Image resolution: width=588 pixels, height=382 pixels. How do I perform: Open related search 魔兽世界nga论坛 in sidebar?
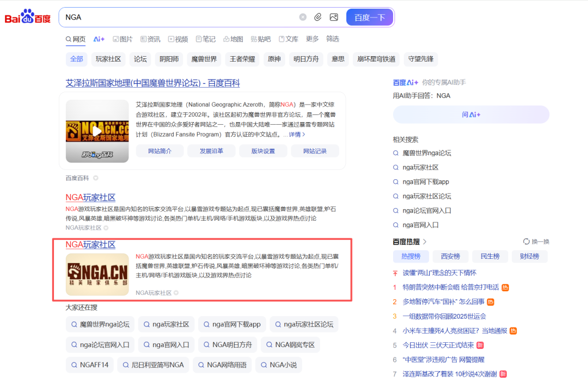coord(427,153)
